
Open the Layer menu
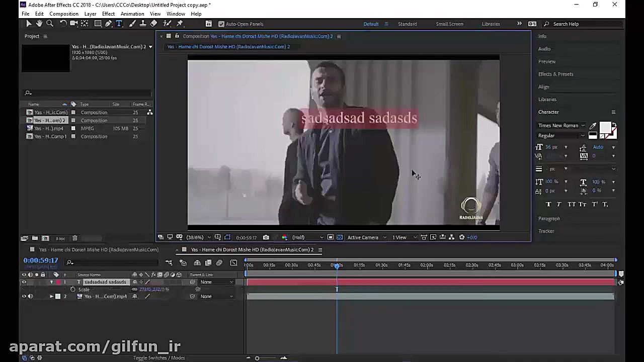pos(91,14)
